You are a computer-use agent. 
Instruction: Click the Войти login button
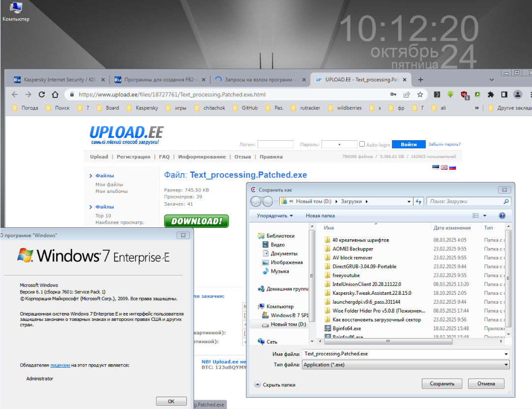(409, 144)
